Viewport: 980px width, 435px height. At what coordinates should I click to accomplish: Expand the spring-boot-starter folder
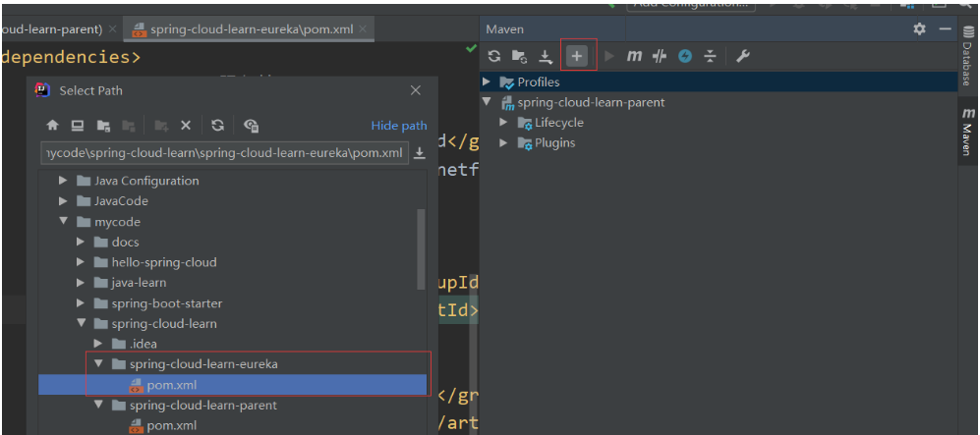point(80,303)
